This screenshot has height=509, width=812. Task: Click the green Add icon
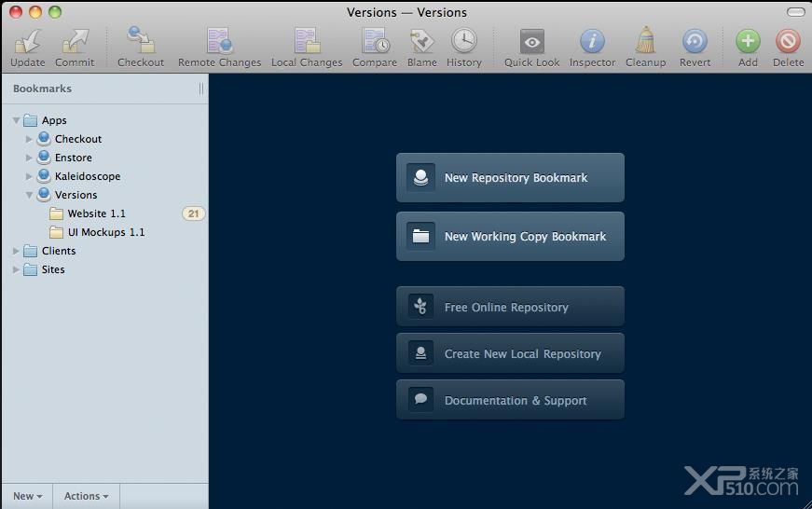[x=748, y=41]
